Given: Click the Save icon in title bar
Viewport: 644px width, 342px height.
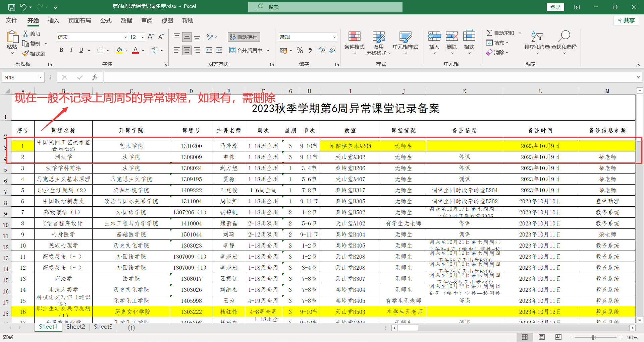Looking at the screenshot, I should tap(11, 7).
